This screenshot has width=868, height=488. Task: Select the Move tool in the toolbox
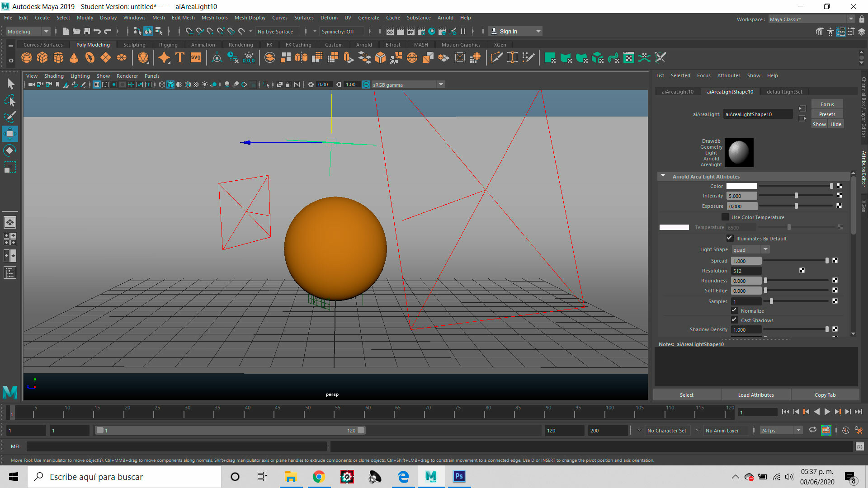tap(10, 134)
